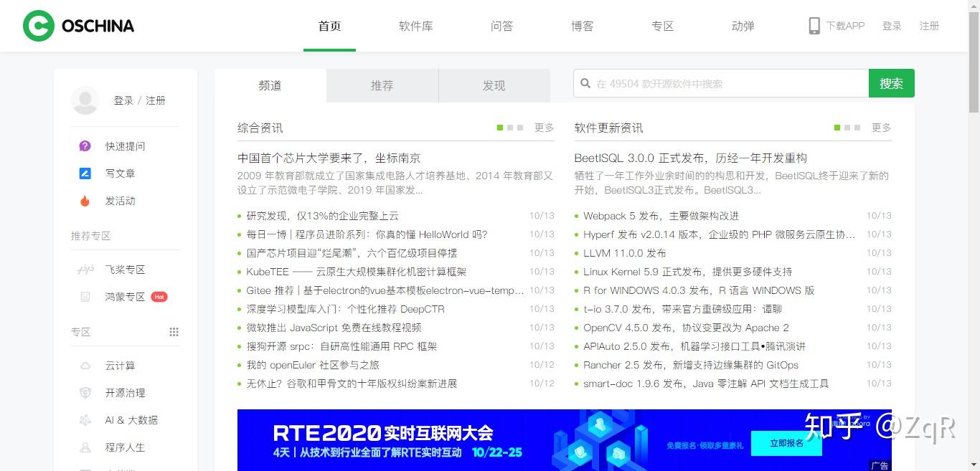Click the 发活动 flame icon
The height and width of the screenshot is (471, 980).
tap(85, 201)
